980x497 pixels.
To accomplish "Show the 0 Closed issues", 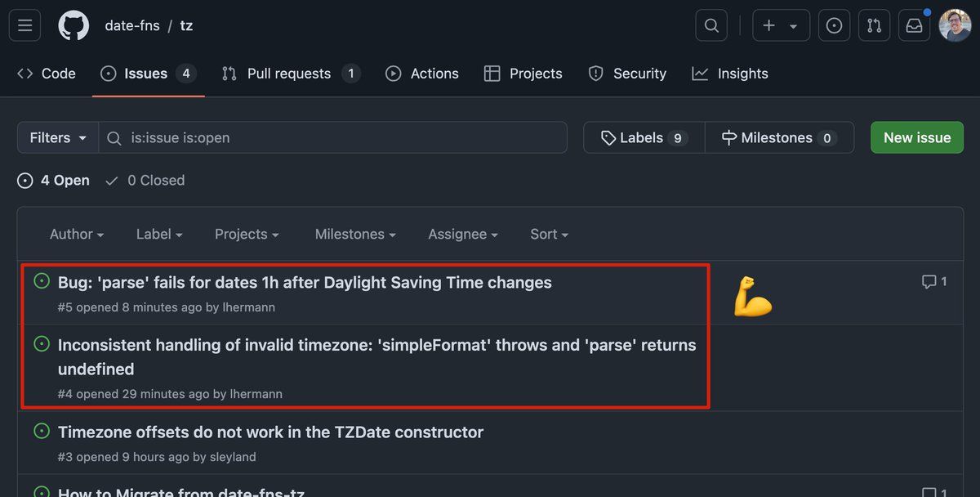I will 145,181.
